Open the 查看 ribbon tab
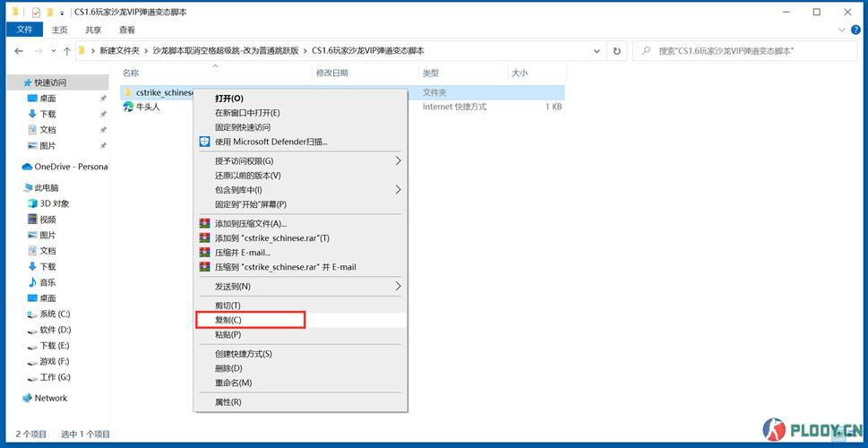Screen dimensions: 868x448 127,30
